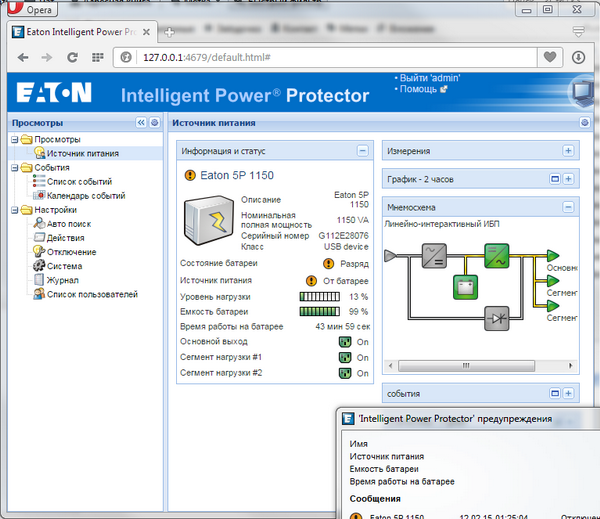The height and width of the screenshot is (519, 600).
Task: Open tab menu icon at right of tab bar
Action: [x=579, y=31]
